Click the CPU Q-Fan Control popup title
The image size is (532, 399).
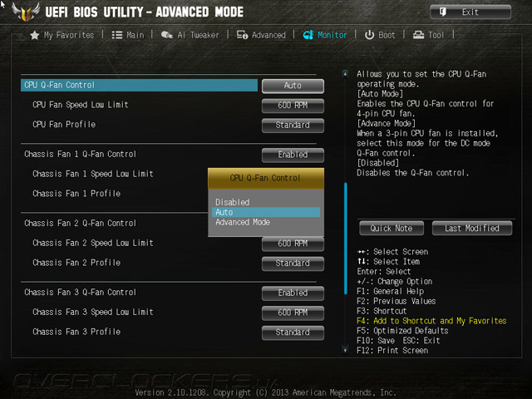coord(265,178)
